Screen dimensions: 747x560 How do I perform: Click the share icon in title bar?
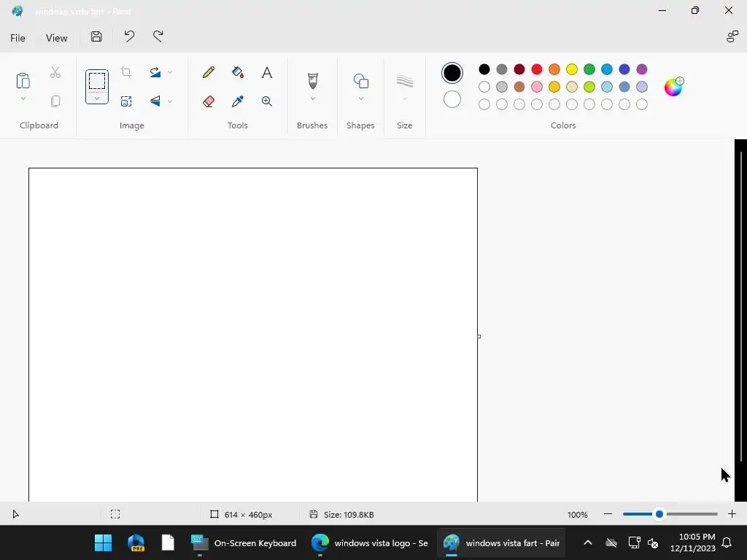(732, 36)
